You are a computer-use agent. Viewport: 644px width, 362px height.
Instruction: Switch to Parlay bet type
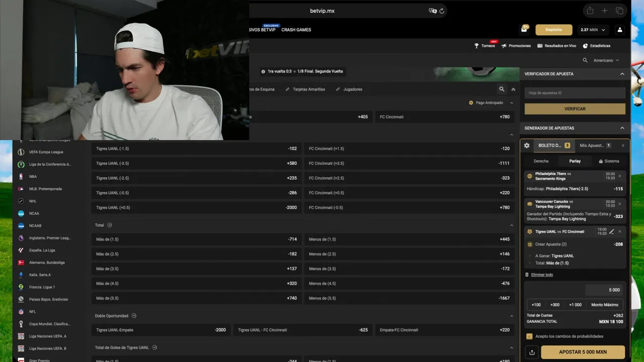tap(575, 161)
